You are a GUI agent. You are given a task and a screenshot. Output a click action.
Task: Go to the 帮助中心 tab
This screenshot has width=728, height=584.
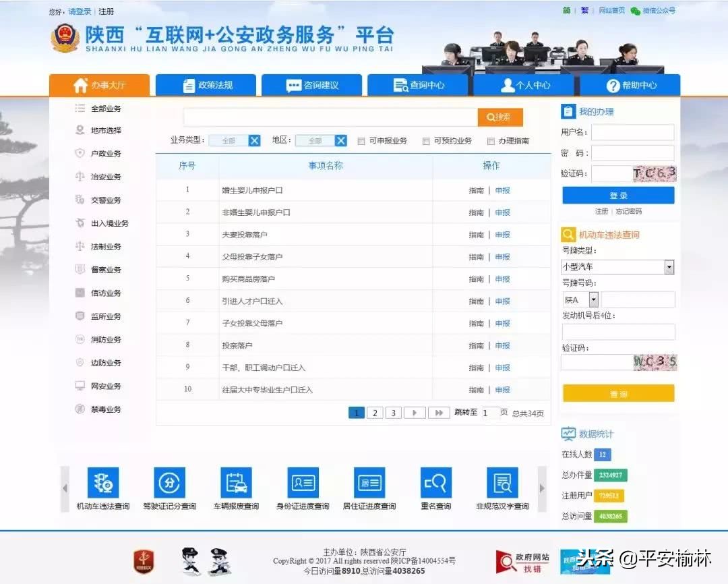click(x=630, y=85)
